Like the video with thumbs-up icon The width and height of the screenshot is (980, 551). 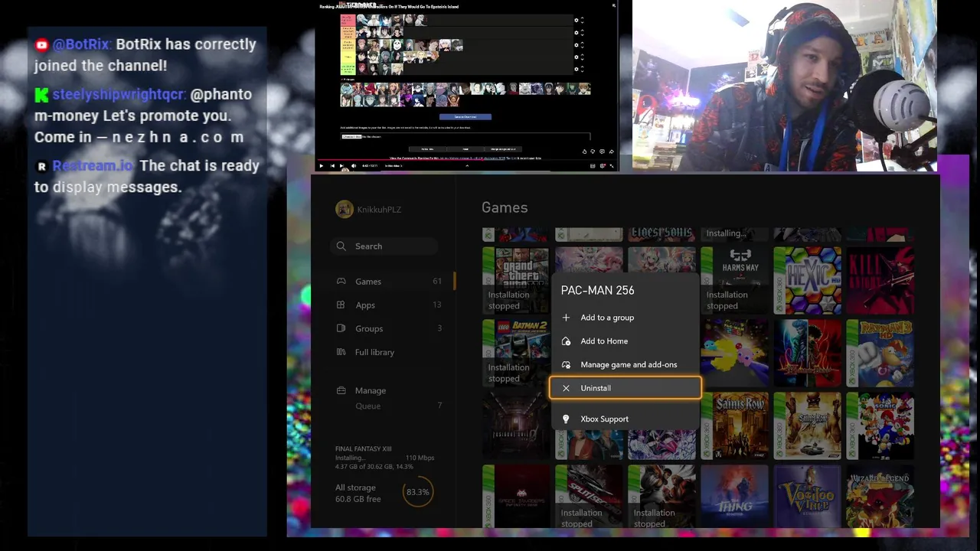click(x=584, y=152)
